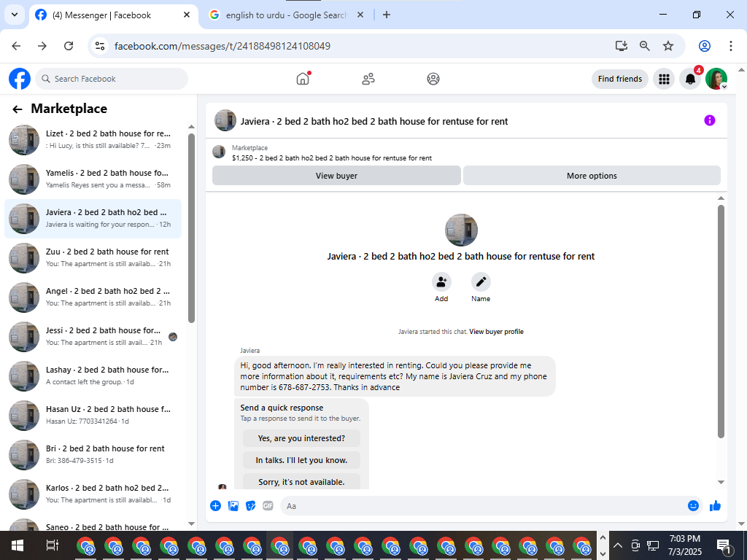Open the account profile picture menu
747x560 pixels.
[x=716, y=79]
